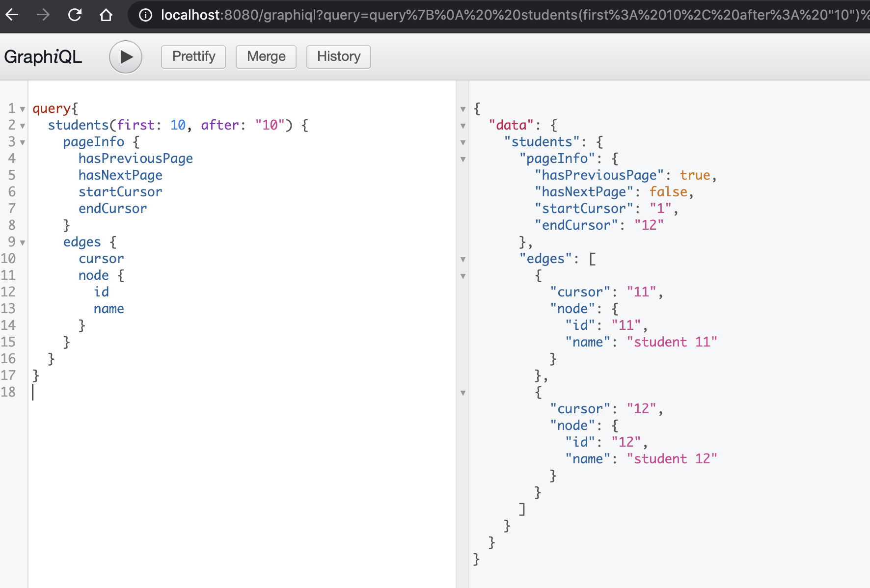The width and height of the screenshot is (870, 588).
Task: Collapse the "pageInfo" object in the response
Action: (x=463, y=159)
